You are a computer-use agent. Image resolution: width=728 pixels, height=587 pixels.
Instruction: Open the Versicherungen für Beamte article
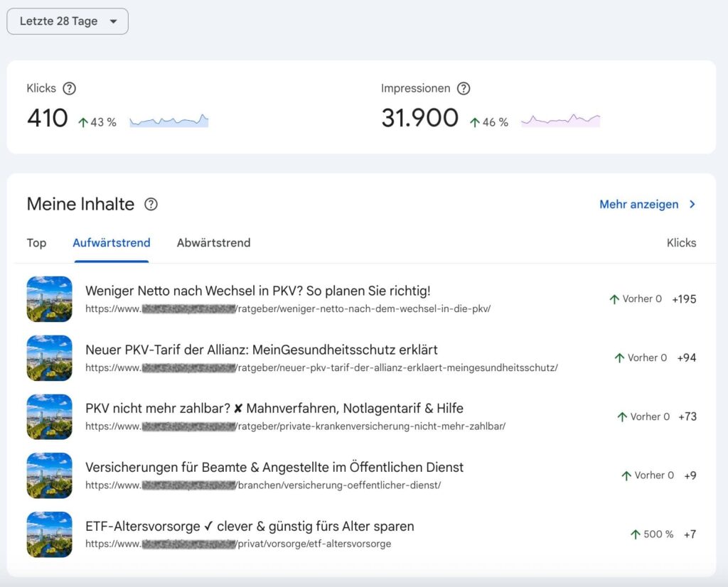tap(274, 467)
